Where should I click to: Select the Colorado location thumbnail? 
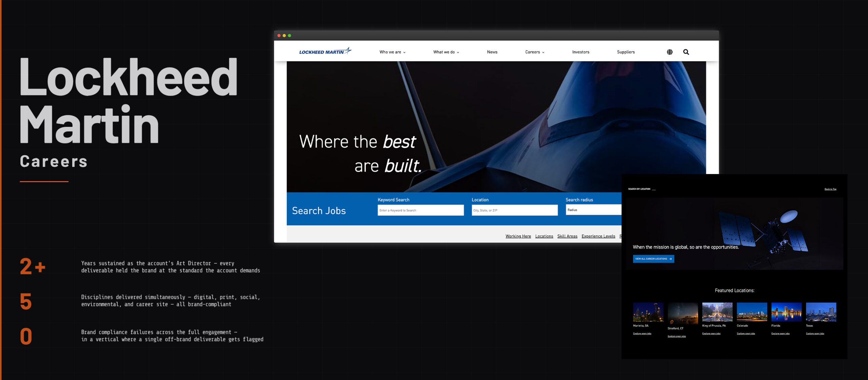[x=752, y=312]
